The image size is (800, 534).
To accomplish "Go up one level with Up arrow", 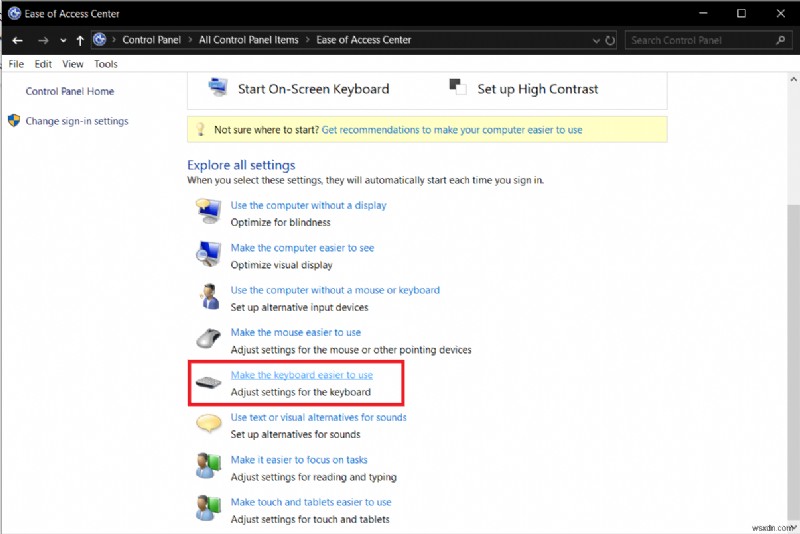I will [x=80, y=40].
